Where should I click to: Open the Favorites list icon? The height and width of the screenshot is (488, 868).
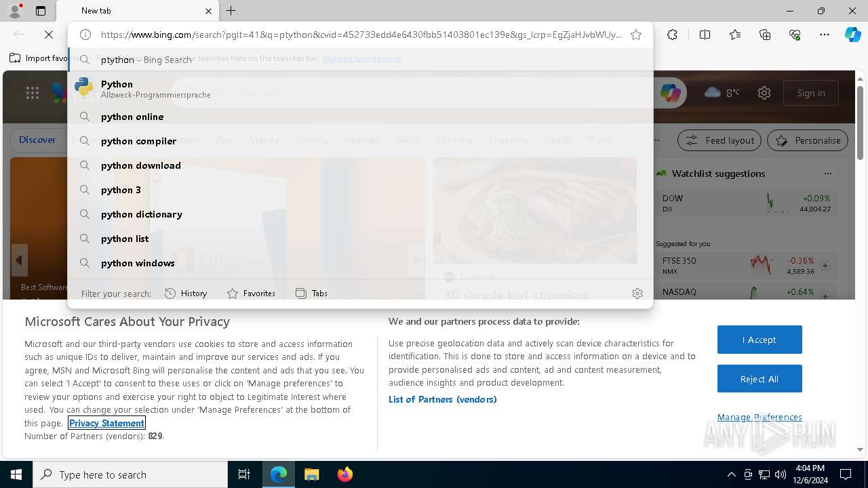(735, 35)
